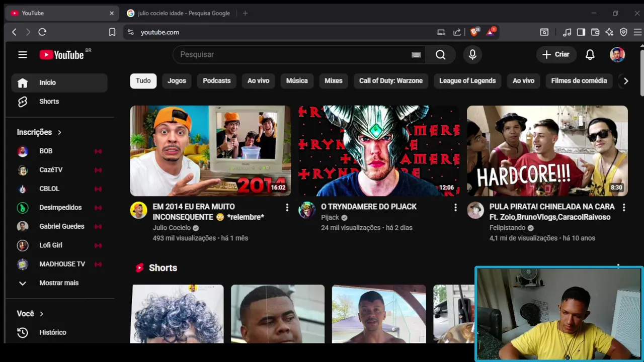Screen dimensions: 644x362
Task: View site information icon beside URL
Action: 130,32
